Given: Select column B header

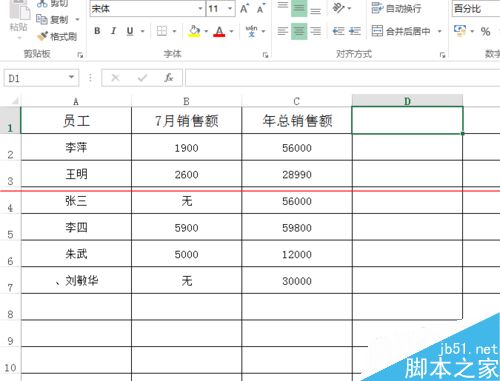Looking at the screenshot, I should [186, 101].
